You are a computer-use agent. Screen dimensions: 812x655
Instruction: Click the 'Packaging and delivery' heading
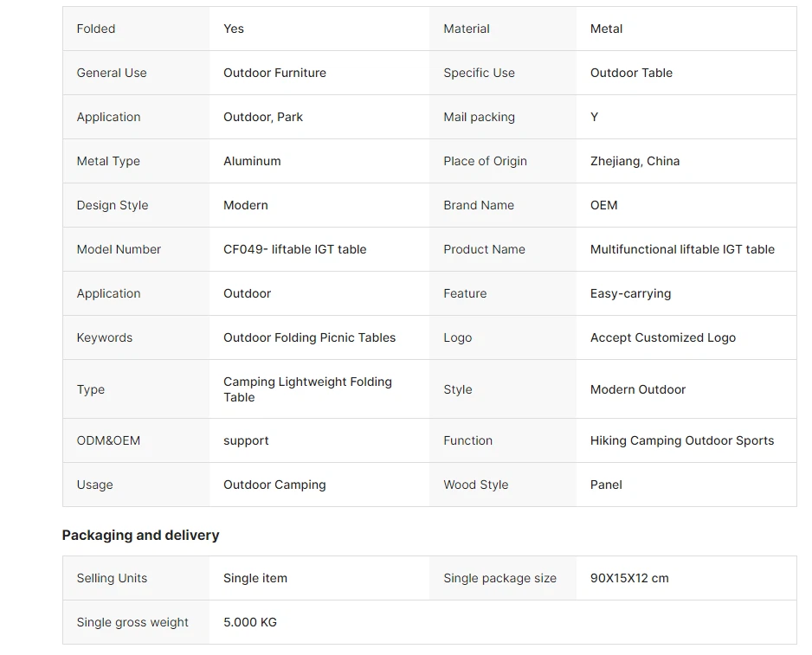(x=140, y=535)
